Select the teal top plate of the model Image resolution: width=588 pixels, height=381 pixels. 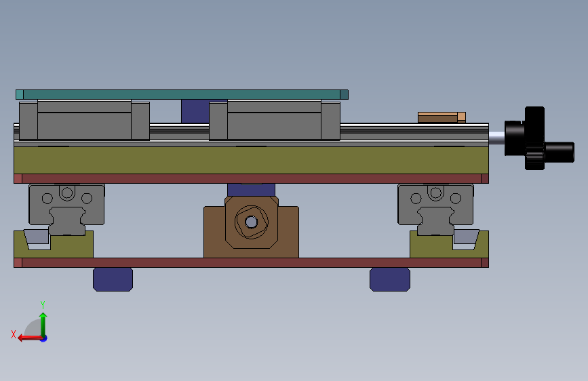(182, 94)
